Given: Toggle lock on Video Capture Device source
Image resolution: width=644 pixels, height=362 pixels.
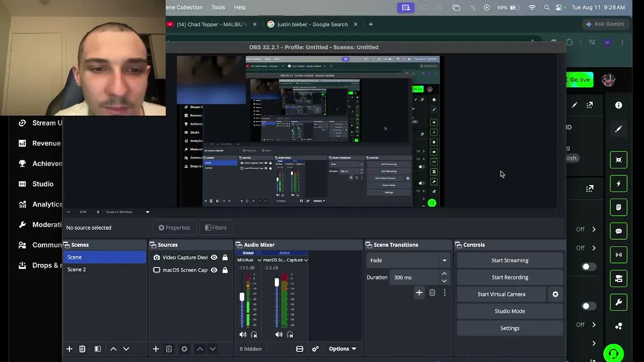Looking at the screenshot, I should pyautogui.click(x=225, y=257).
